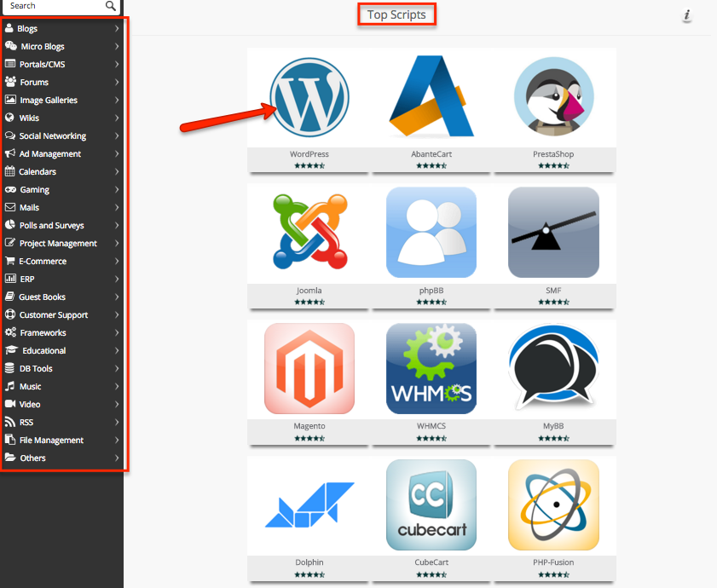Open the Magento logo tile
This screenshot has width=717, height=588.
(x=309, y=368)
